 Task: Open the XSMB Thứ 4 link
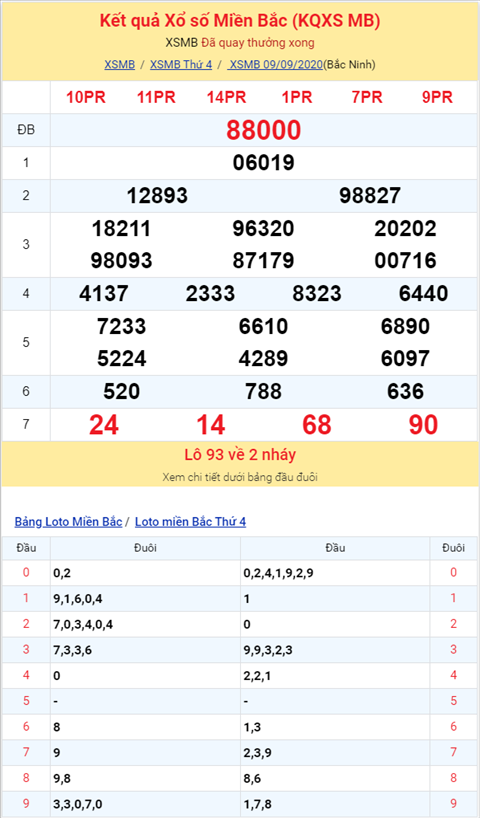(x=181, y=65)
